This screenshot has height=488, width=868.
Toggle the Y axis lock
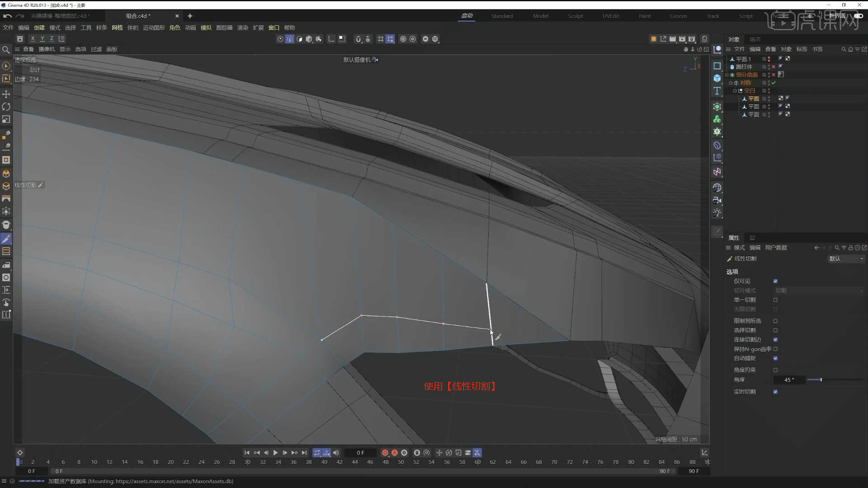42,39
